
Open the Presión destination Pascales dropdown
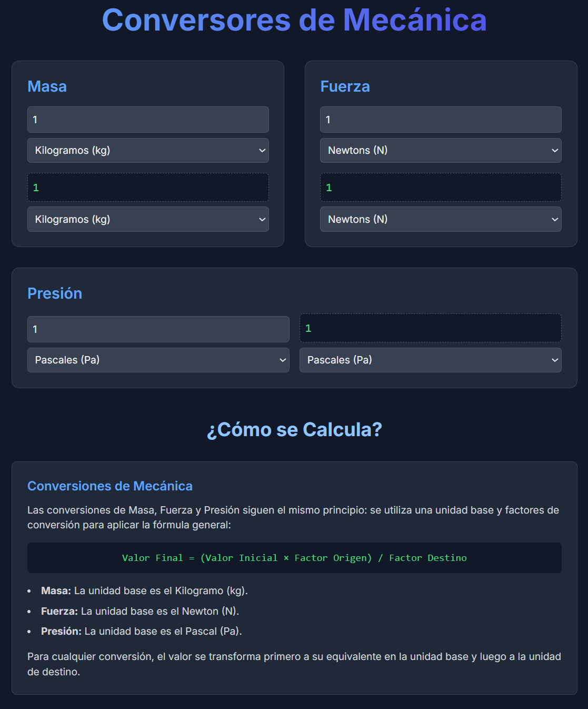click(430, 360)
